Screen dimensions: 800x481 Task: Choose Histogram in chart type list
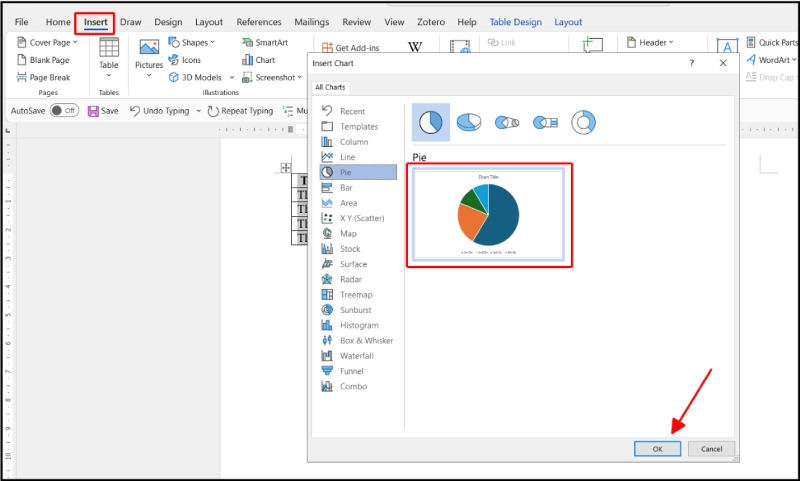358,325
